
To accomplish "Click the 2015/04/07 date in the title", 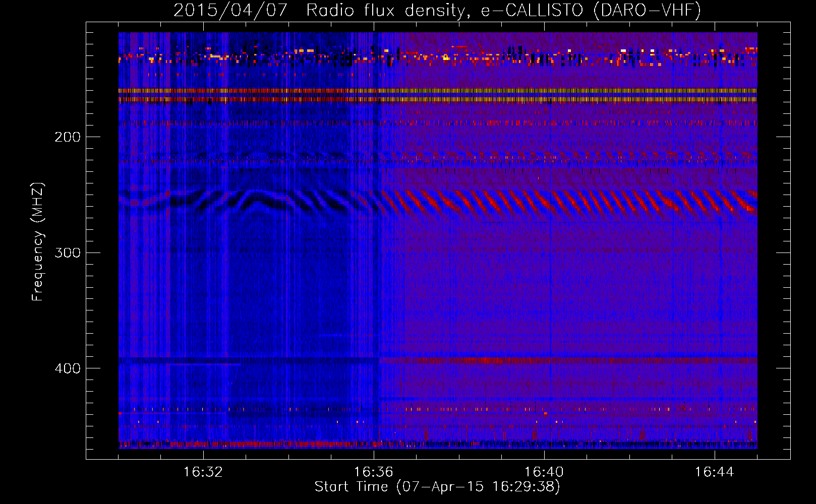I will click(x=230, y=11).
